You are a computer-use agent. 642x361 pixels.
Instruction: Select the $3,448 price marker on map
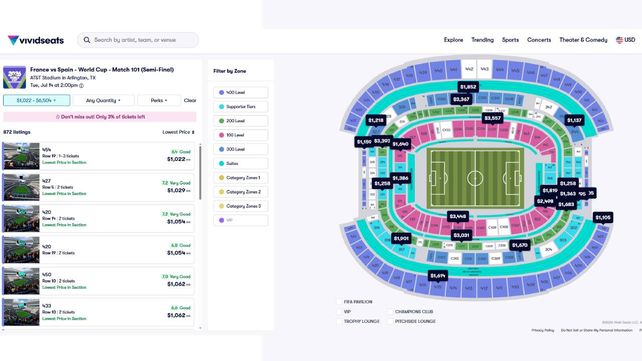(x=458, y=216)
